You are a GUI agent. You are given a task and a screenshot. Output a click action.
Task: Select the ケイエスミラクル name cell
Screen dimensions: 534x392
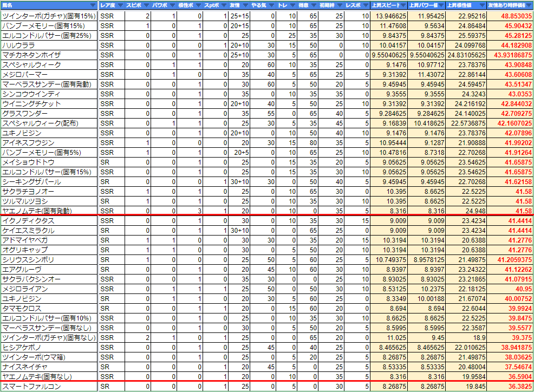[x=49, y=231]
